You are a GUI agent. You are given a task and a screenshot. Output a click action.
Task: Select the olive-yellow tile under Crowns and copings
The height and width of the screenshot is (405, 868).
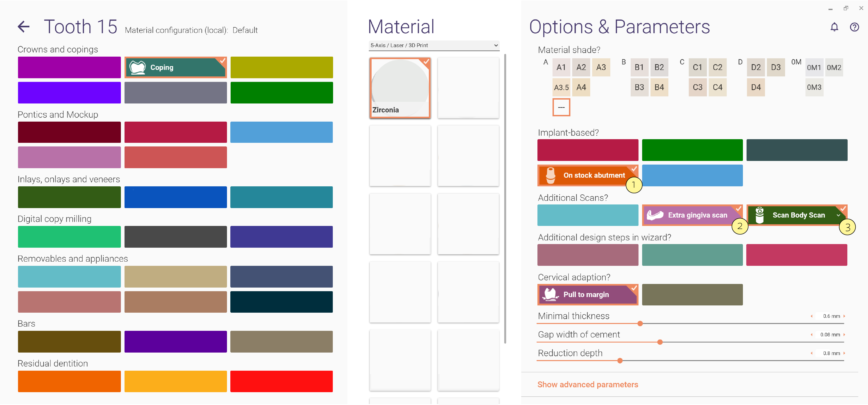point(282,67)
